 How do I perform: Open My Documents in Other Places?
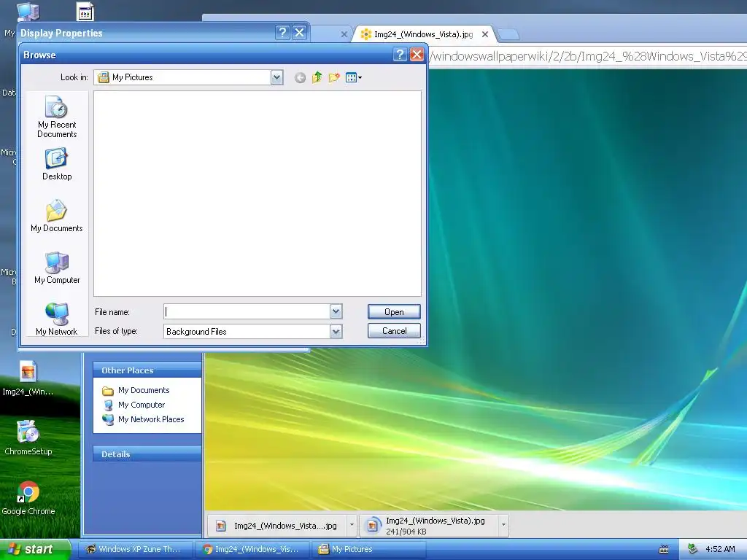click(144, 391)
